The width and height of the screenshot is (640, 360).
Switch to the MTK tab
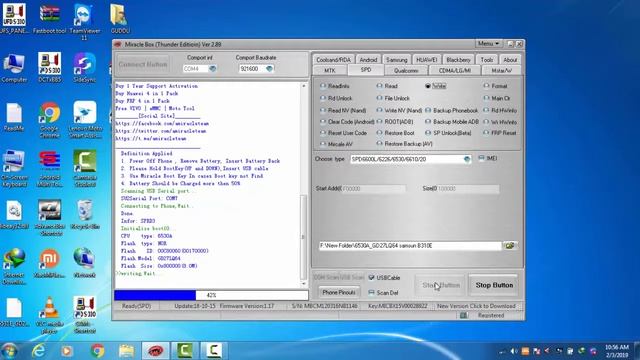pos(330,71)
